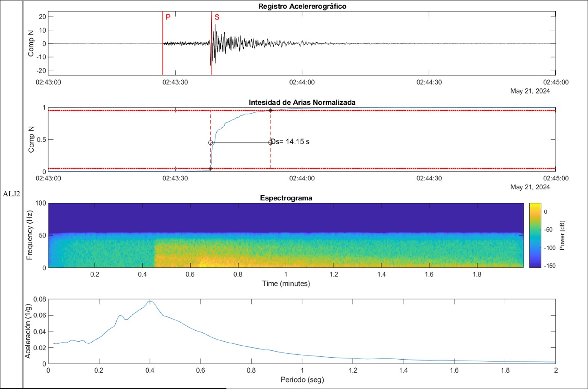This screenshot has width=588, height=389.
Task: Click the circle at the start of the Ds line
Action: point(211,143)
